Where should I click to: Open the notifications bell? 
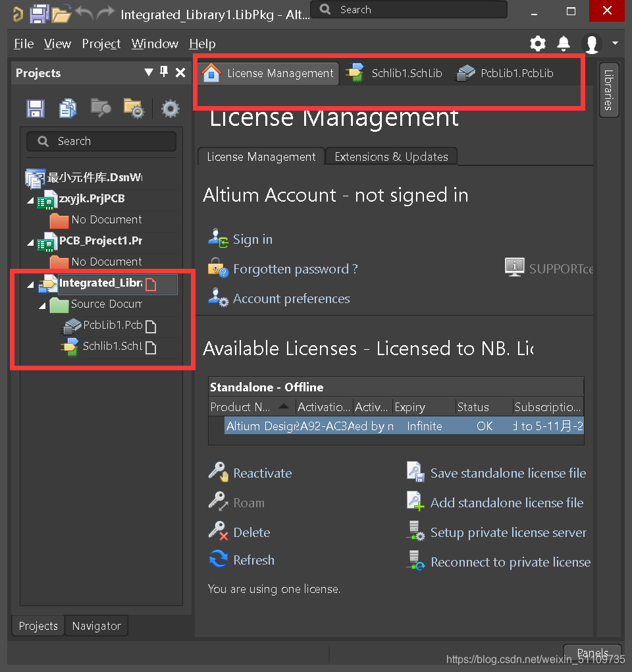pyautogui.click(x=564, y=43)
